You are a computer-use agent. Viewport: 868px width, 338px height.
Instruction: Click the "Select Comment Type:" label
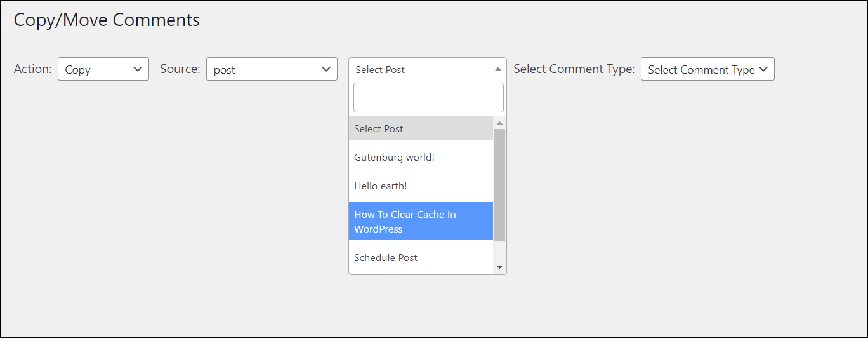tap(574, 69)
